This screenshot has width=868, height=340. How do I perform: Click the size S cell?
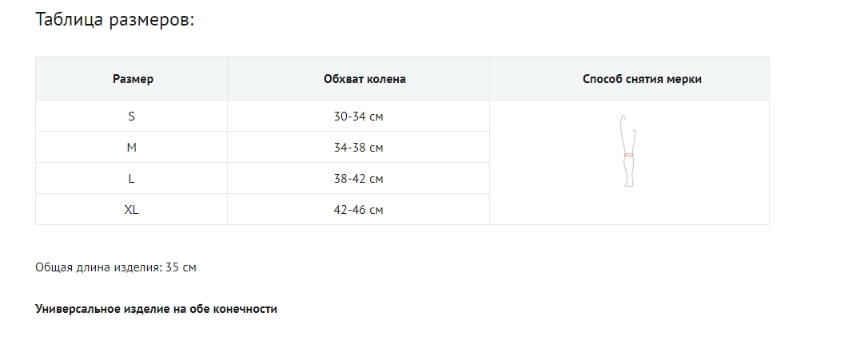click(x=132, y=117)
